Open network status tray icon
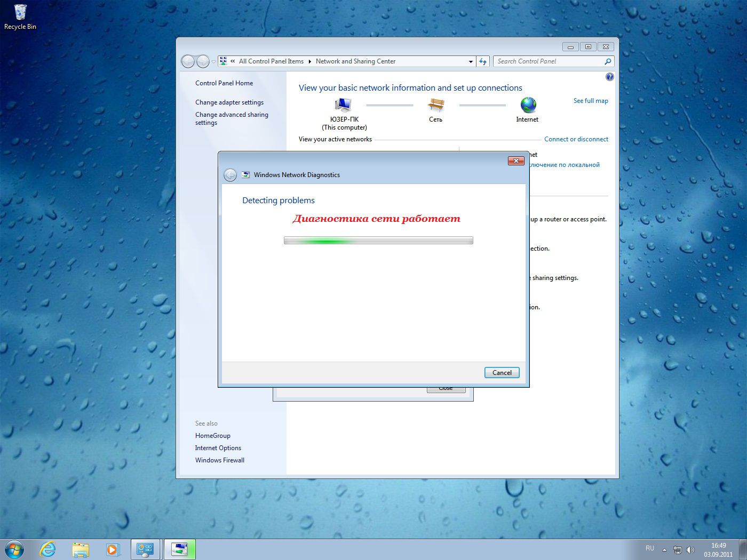 [x=678, y=550]
